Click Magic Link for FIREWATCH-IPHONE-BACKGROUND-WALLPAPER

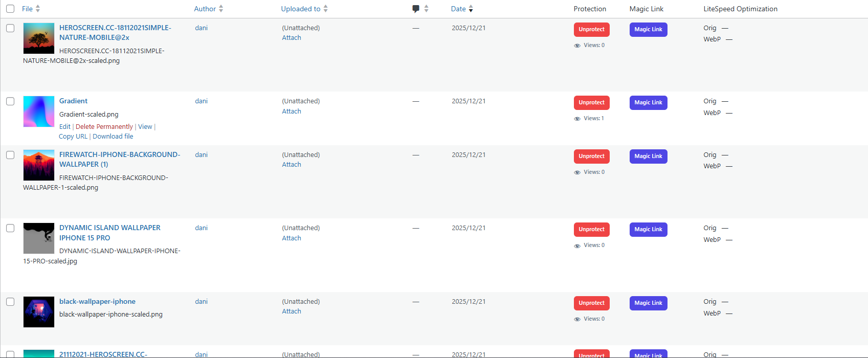pyautogui.click(x=648, y=156)
